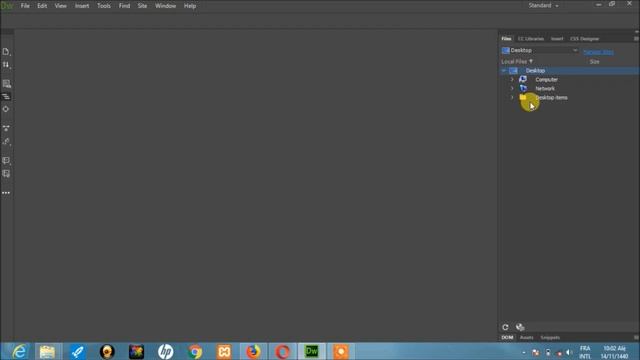This screenshot has width=640, height=360.
Task: Click the Format Source Code icon
Action: coord(6,141)
